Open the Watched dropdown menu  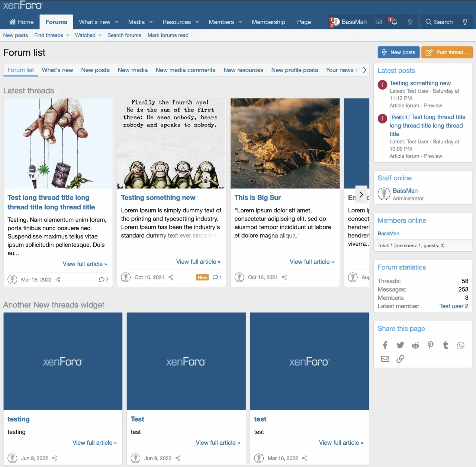[x=100, y=36]
